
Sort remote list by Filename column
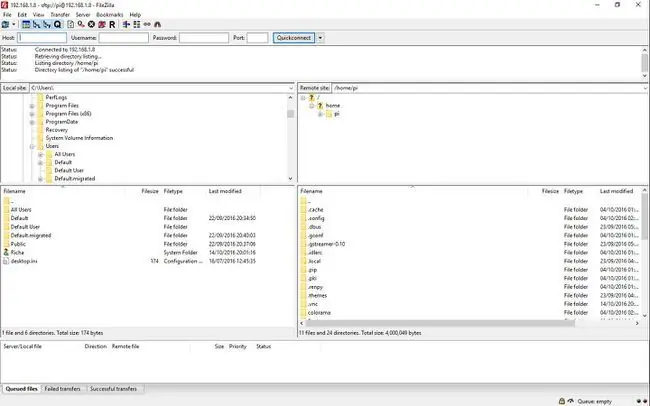click(414, 191)
